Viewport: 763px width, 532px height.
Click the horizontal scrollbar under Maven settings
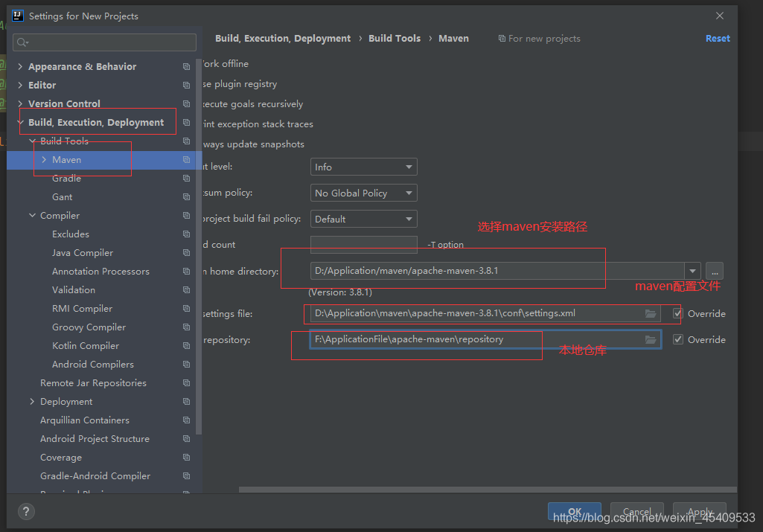[x=488, y=490]
